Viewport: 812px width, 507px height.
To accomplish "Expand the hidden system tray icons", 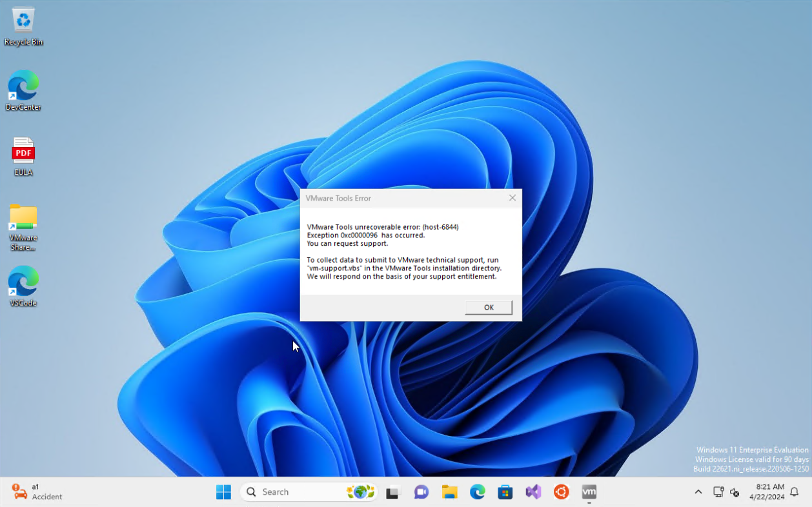I will 698,492.
